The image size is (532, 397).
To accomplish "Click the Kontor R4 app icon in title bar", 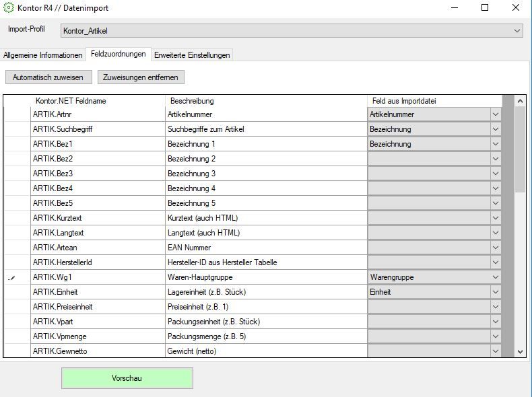I will tap(9, 8).
